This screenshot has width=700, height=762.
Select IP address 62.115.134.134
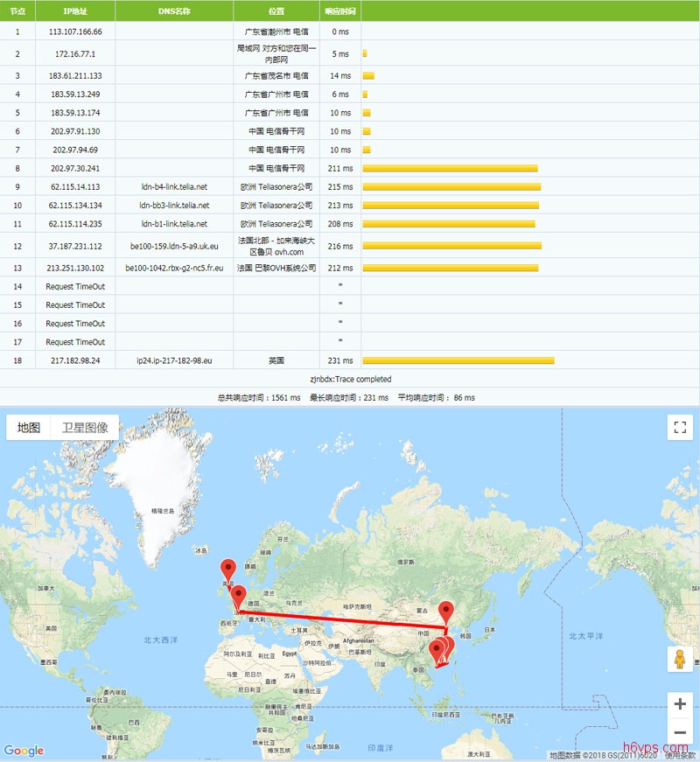pos(75,205)
